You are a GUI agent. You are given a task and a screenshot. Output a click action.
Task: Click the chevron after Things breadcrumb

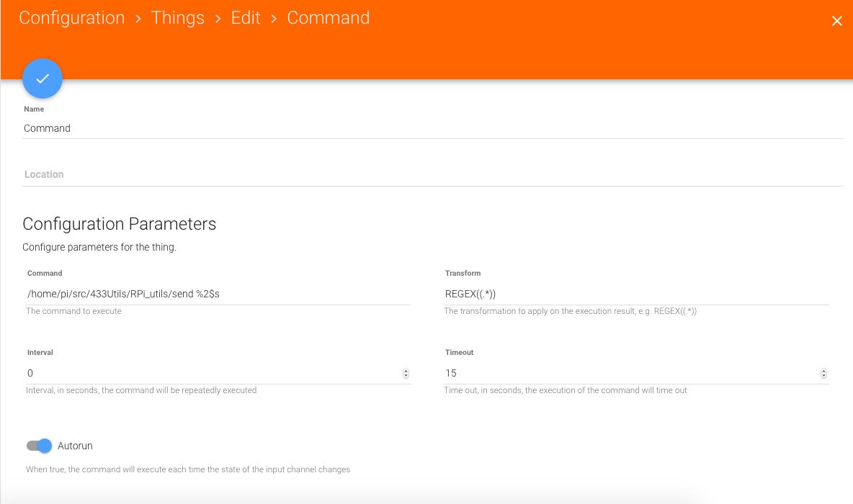pos(218,19)
